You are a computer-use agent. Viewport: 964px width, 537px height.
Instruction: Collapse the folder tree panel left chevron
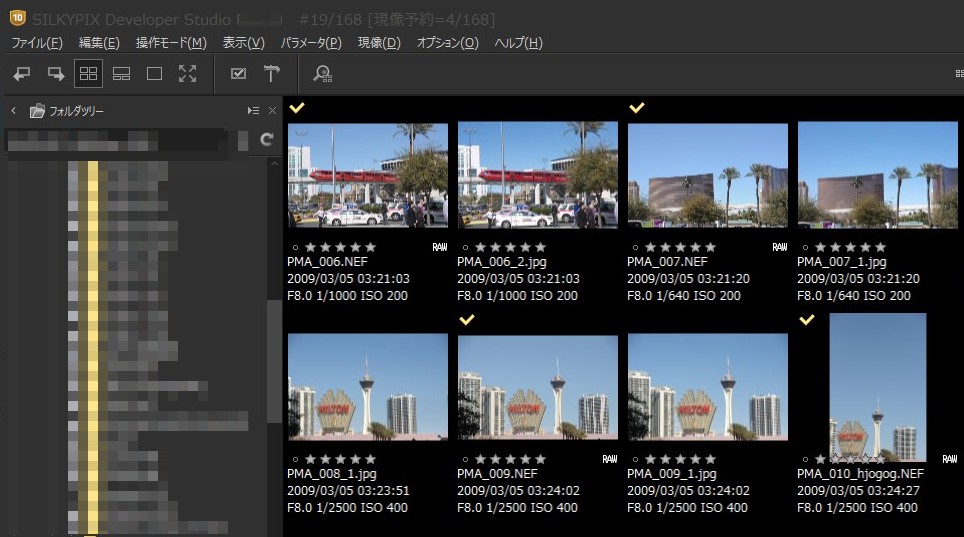[x=14, y=111]
